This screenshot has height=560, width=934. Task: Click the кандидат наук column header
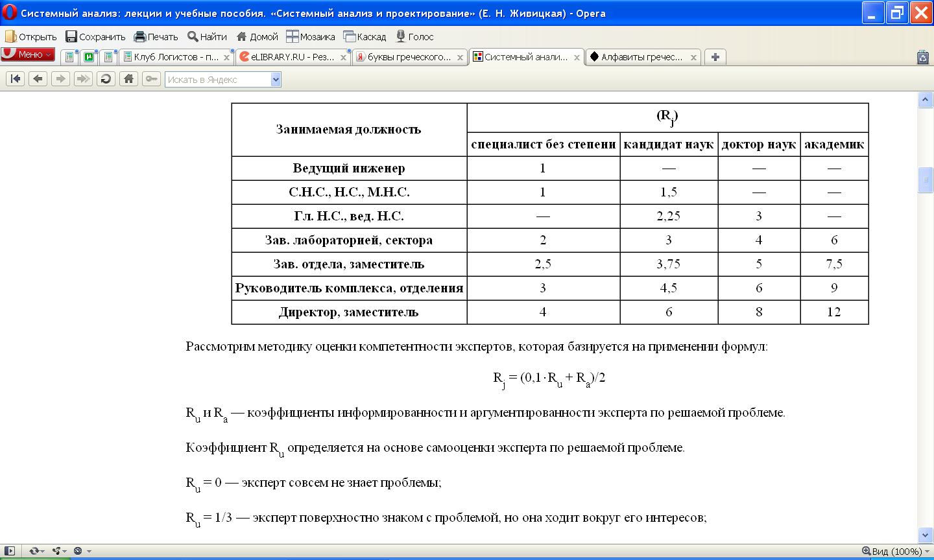(669, 145)
